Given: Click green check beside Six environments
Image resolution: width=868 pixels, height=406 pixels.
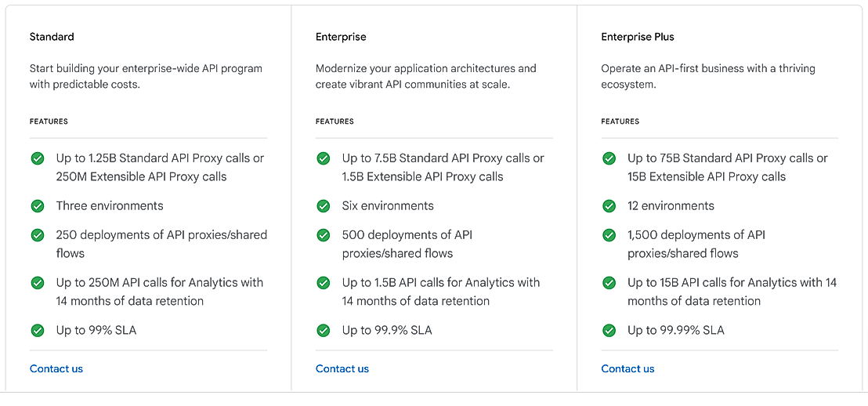Looking at the screenshot, I should click(x=324, y=206).
